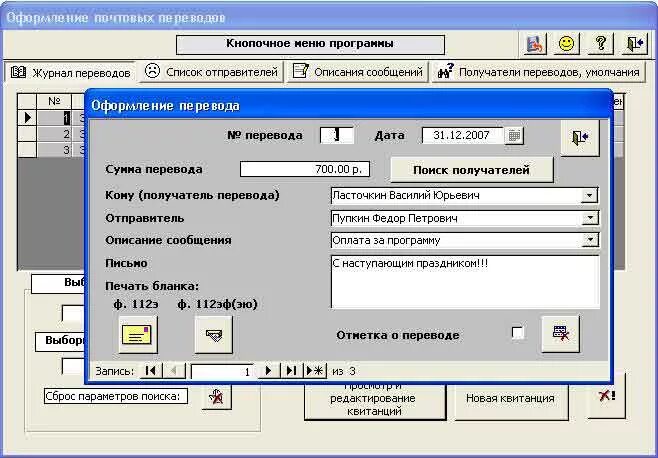The image size is (658, 458).
Task: Click Кнопочное меню программы button
Action: 310,44
